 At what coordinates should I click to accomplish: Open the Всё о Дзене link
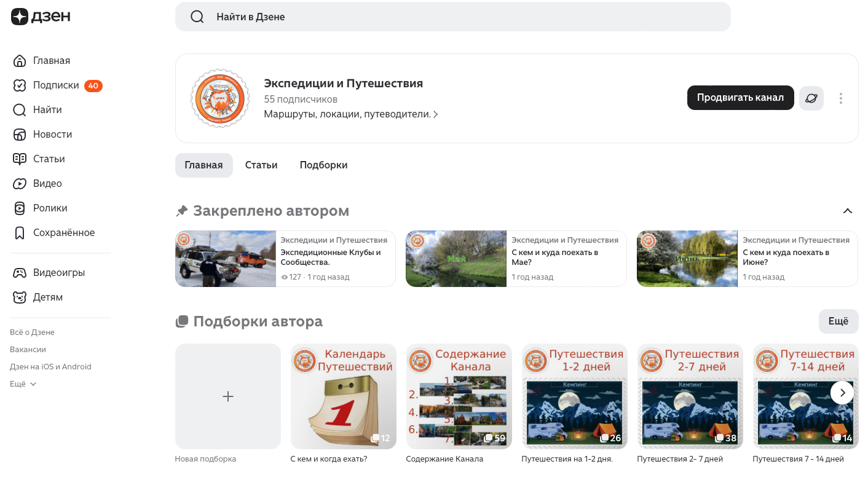(32, 332)
